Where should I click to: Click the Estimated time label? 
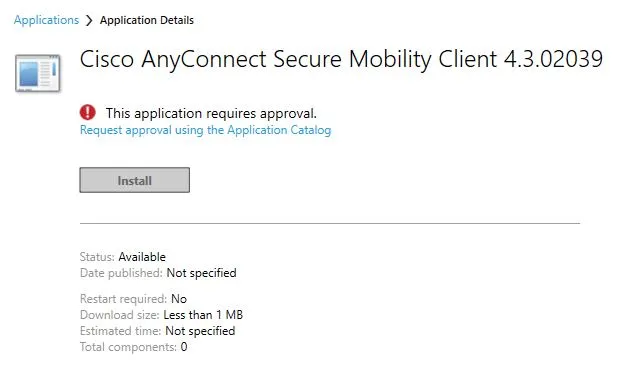pyautogui.click(x=120, y=331)
